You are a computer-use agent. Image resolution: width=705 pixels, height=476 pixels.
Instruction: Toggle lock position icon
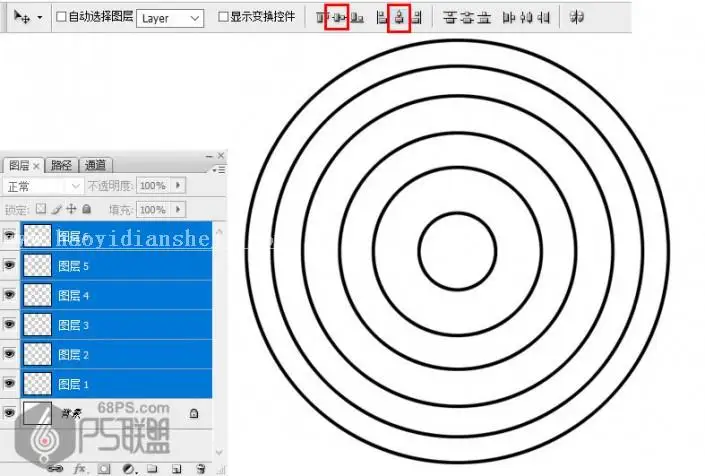tap(71, 209)
